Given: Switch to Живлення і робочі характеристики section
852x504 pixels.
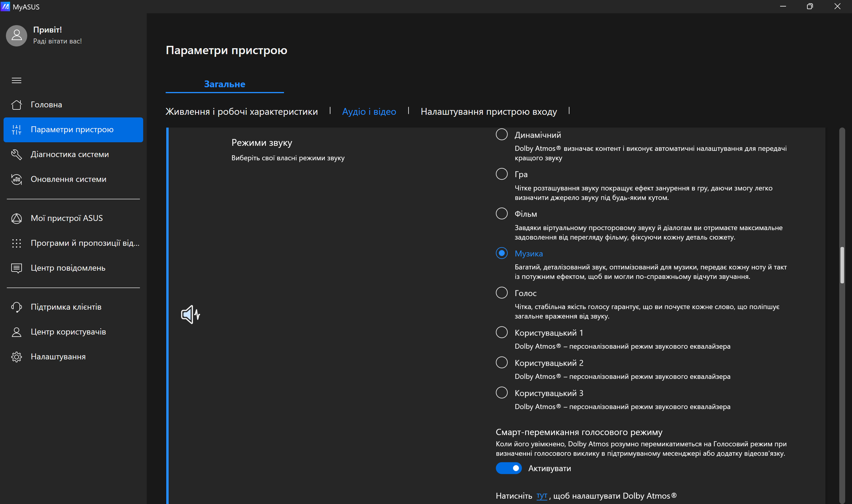Looking at the screenshot, I should click(241, 112).
